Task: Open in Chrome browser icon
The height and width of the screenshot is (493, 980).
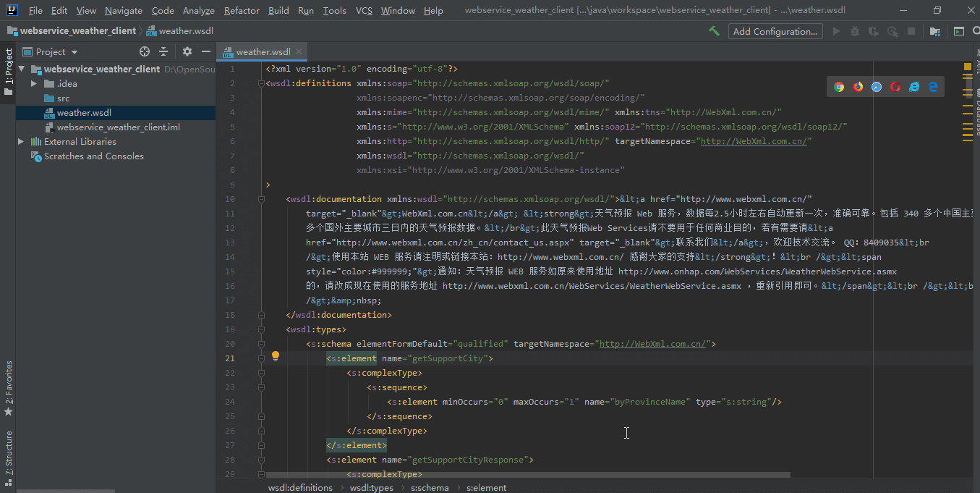Action: click(x=839, y=87)
